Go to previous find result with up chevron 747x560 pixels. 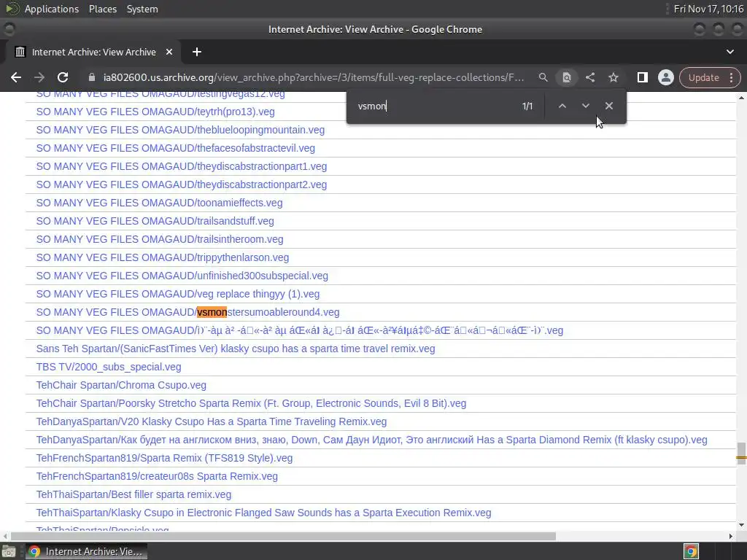click(x=562, y=106)
